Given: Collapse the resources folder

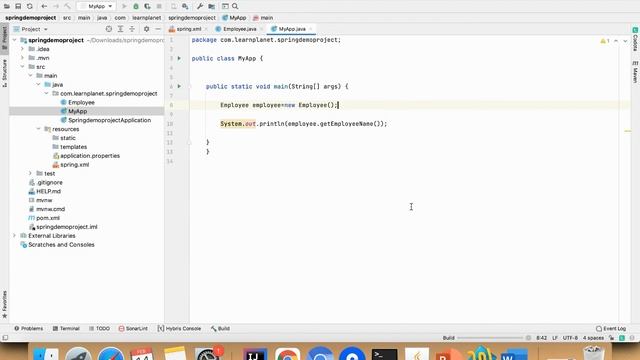Looking at the screenshot, I should pyautogui.click(x=39, y=129).
